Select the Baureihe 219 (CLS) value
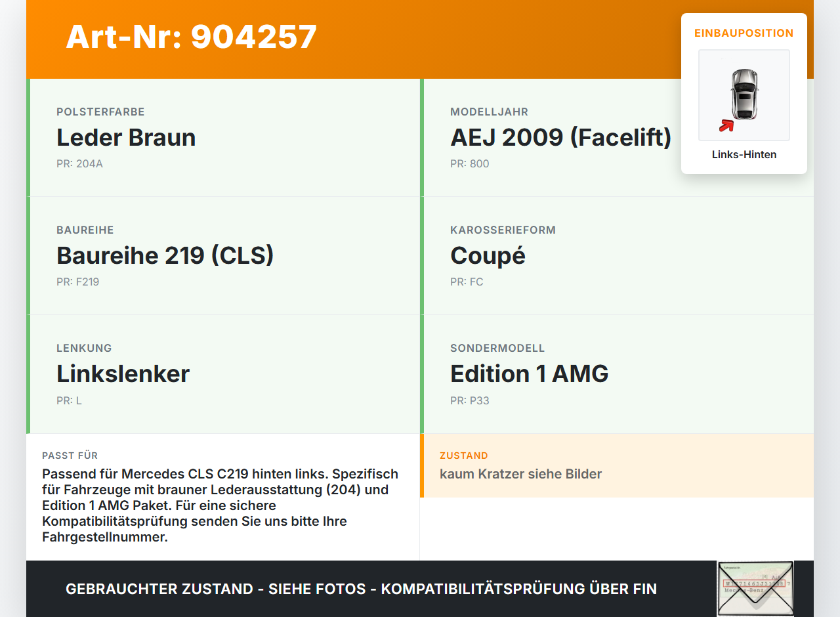This screenshot has height=617, width=840. point(165,256)
